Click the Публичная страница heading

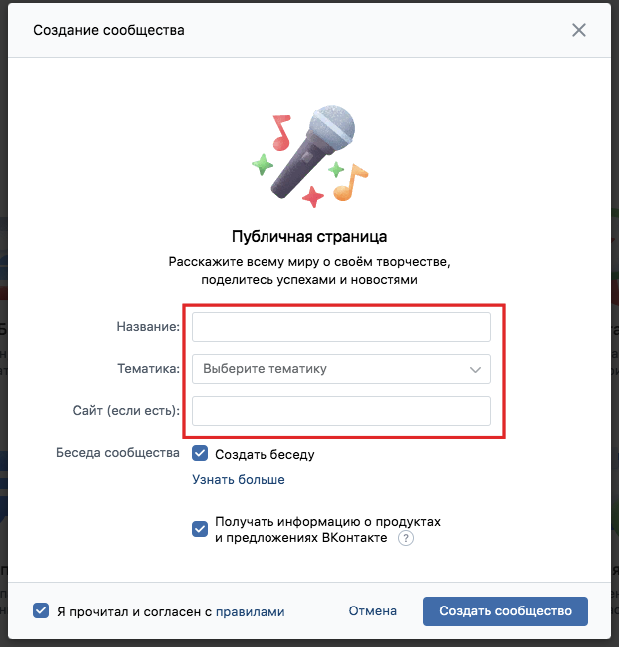point(310,236)
